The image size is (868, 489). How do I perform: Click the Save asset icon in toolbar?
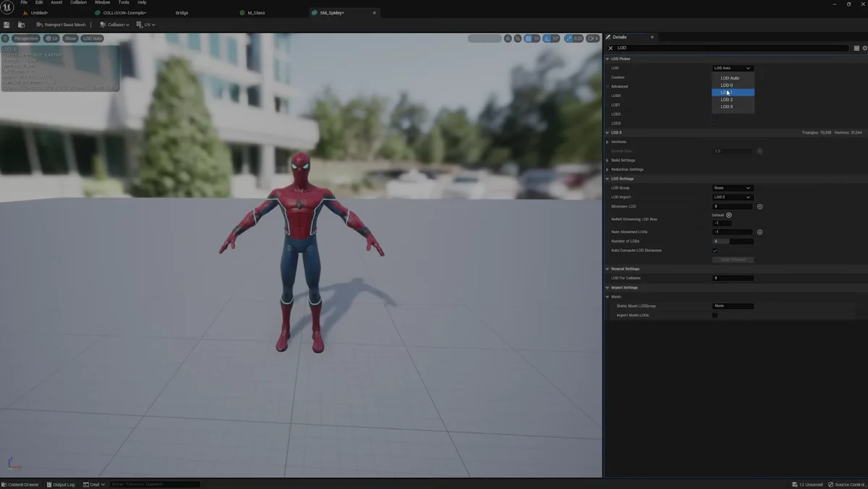pyautogui.click(x=7, y=25)
